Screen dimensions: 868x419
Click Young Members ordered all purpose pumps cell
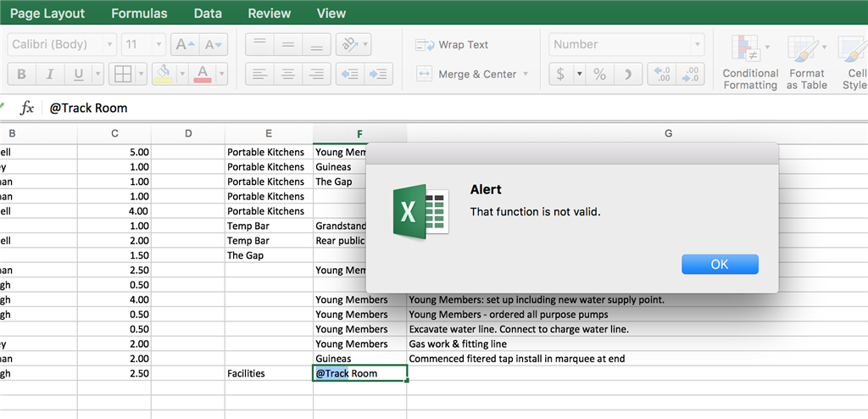click(x=637, y=314)
